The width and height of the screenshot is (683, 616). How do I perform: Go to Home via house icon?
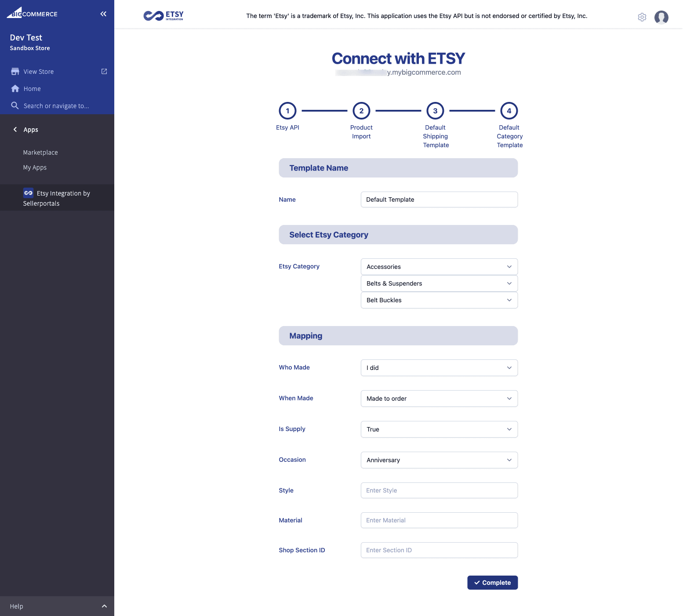tap(15, 89)
